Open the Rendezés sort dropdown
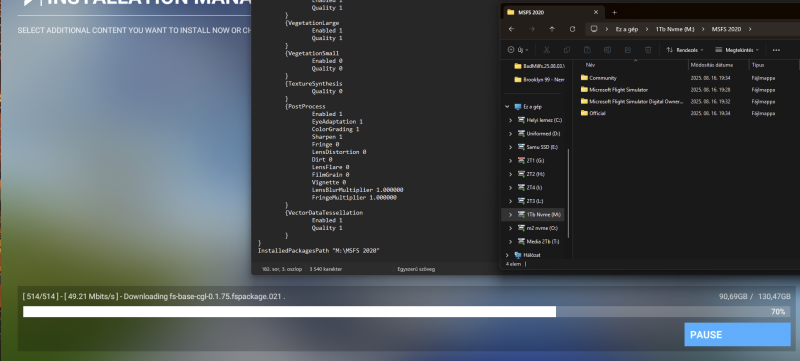This screenshot has height=361, width=800. point(685,50)
